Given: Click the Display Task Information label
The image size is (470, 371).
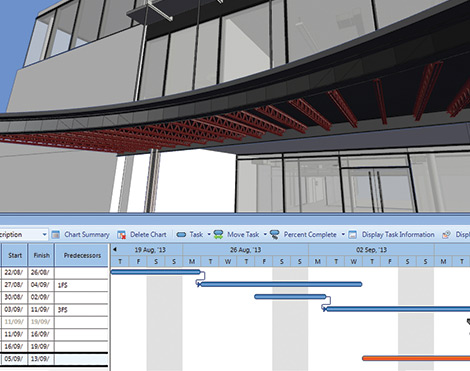Looking at the screenshot, I should (398, 235).
